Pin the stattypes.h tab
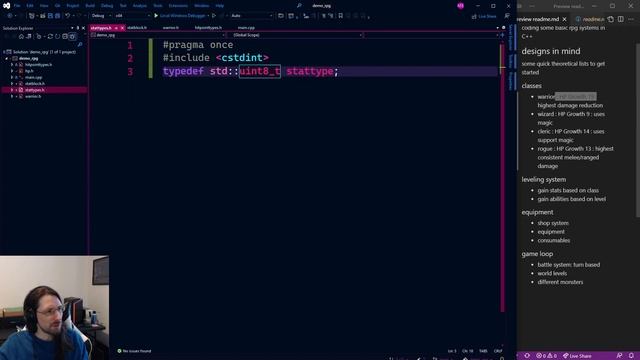Screen dimensions: 640x360 click(116, 28)
